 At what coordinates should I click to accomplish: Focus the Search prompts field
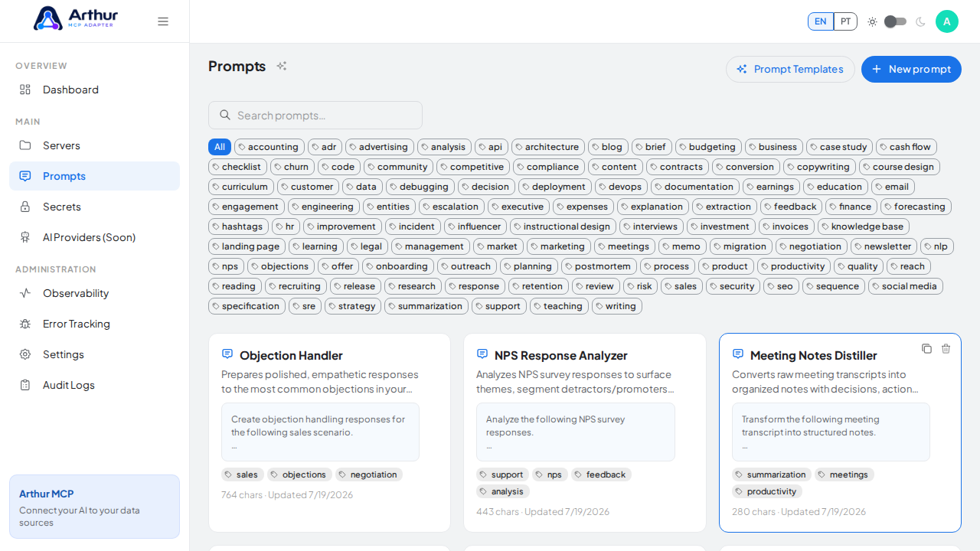click(x=315, y=115)
